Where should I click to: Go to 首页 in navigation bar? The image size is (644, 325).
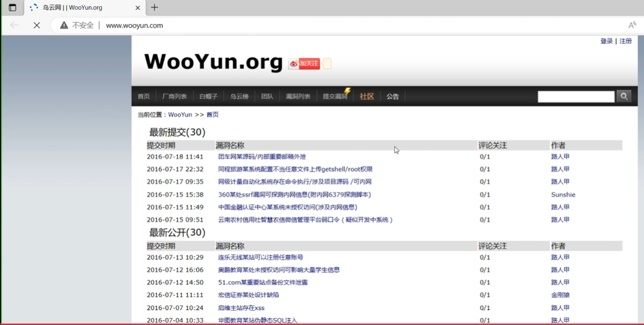pos(144,97)
